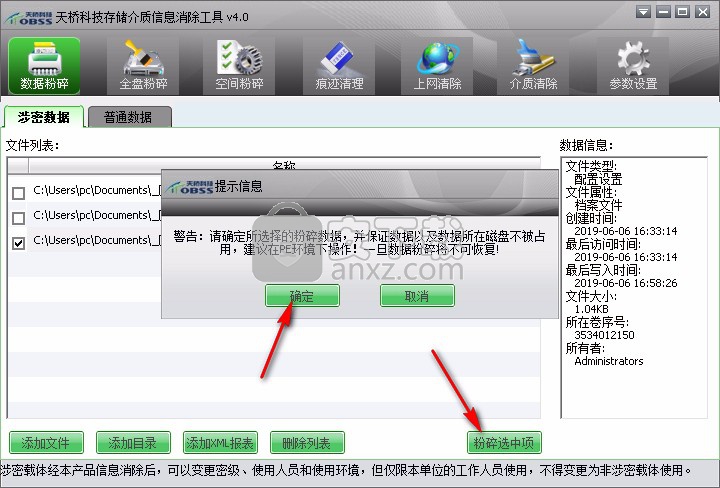Cancel the warning with 取消 button
720x488 pixels.
(417, 296)
